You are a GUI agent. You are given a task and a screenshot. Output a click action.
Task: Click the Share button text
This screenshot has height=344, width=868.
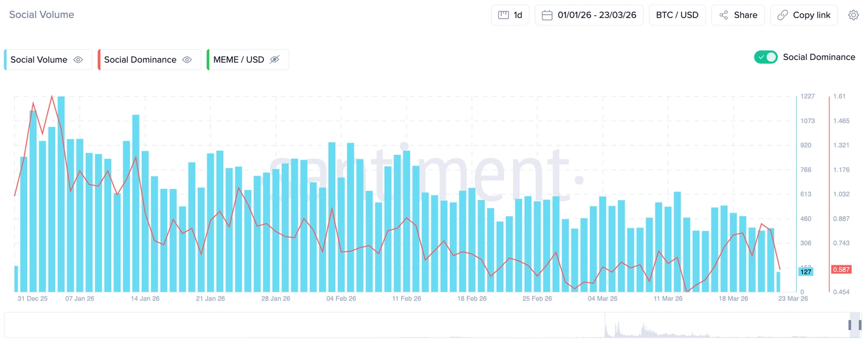click(x=745, y=15)
